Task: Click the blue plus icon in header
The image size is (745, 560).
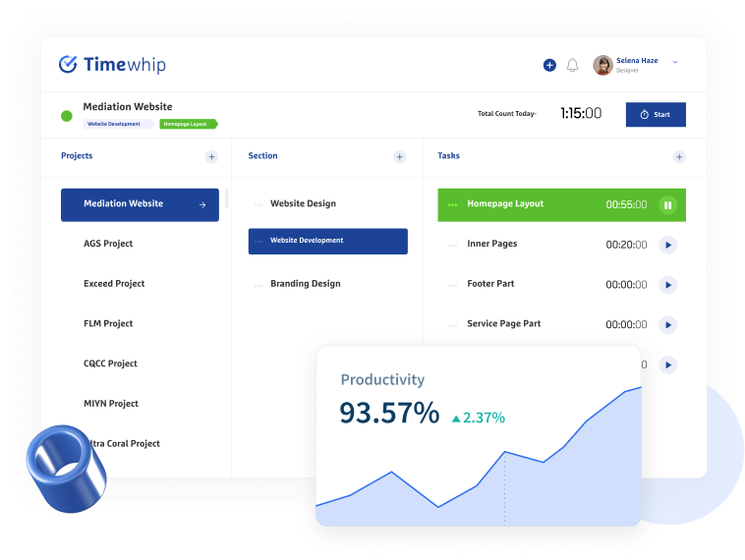Action: click(x=549, y=65)
